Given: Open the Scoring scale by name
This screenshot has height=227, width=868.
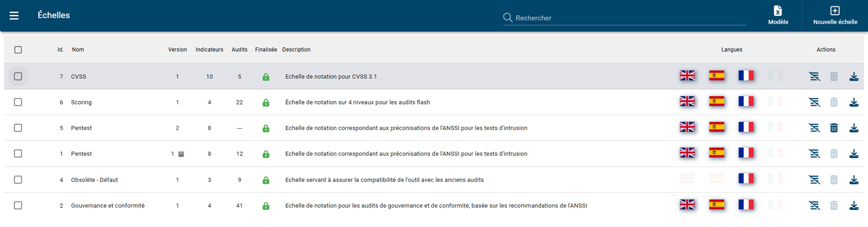Looking at the screenshot, I should pos(81,102).
